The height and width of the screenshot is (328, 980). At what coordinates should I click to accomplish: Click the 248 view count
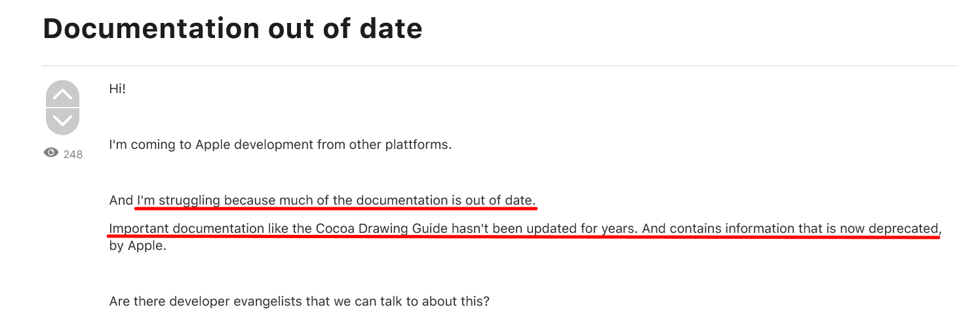coord(73,154)
